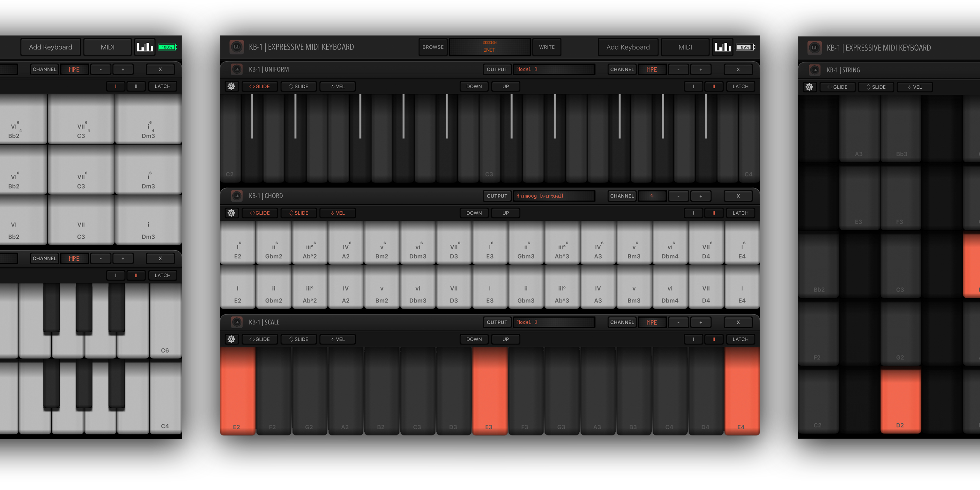Decrease channel with minus on UNIFORM keyboard
Screen dimensions: 980x490
[x=678, y=69]
